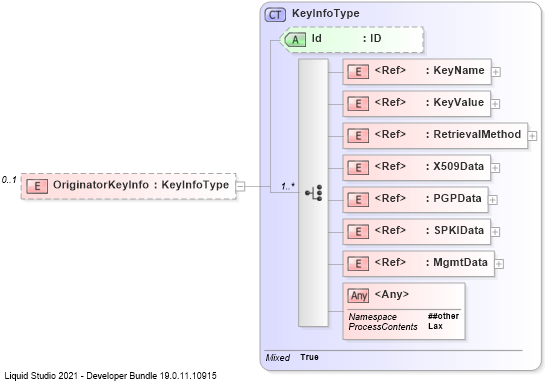Click the E icon beside KeyName
This screenshot has height=381, width=545.
(358, 72)
